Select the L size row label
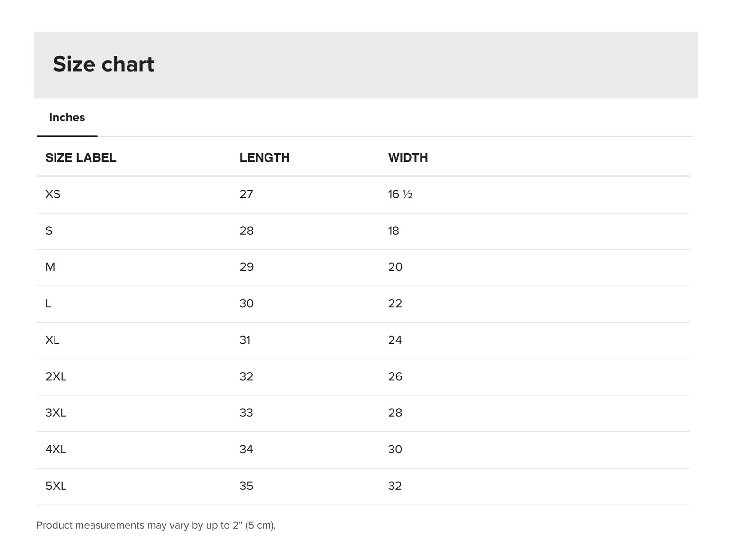This screenshot has height=560, width=732. click(48, 303)
